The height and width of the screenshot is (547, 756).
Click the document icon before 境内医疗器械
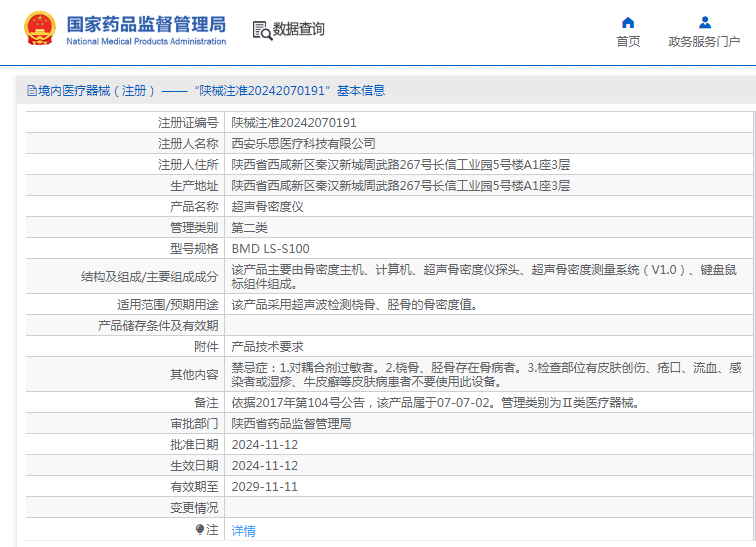[32, 91]
